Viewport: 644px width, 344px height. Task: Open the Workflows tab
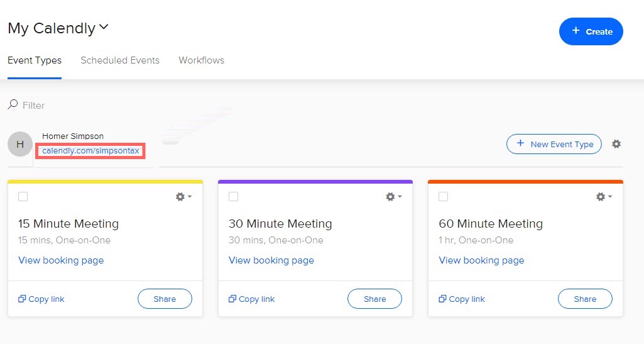point(201,60)
